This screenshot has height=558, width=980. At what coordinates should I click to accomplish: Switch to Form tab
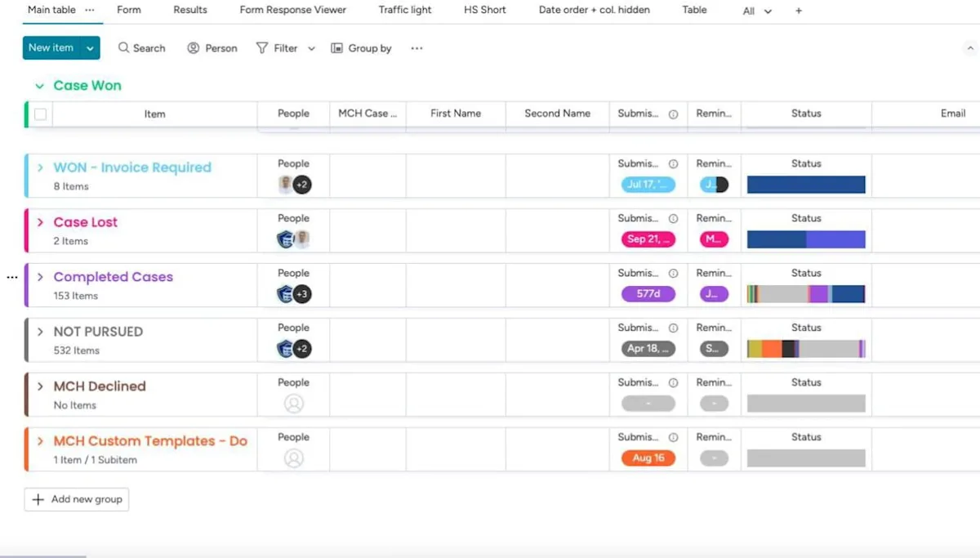click(129, 10)
